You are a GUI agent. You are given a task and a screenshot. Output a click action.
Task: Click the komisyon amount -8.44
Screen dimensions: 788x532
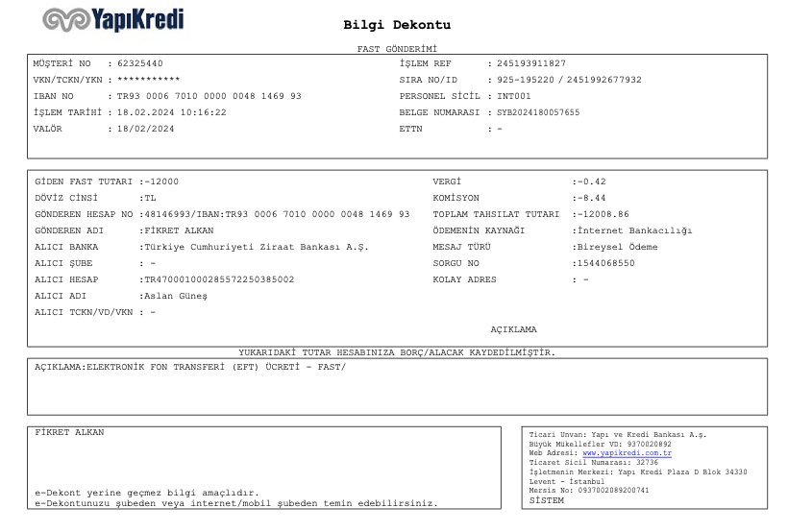pos(588,198)
